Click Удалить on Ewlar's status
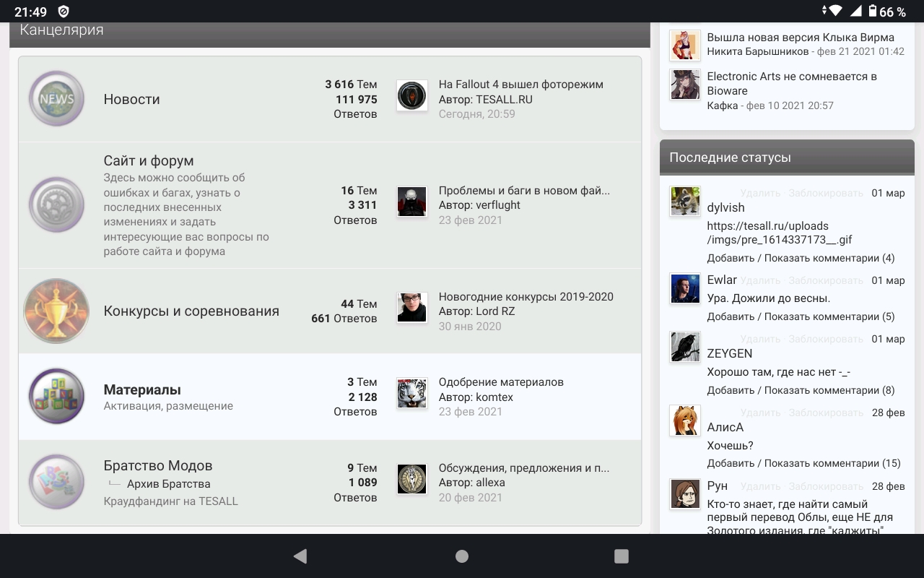 (x=760, y=280)
